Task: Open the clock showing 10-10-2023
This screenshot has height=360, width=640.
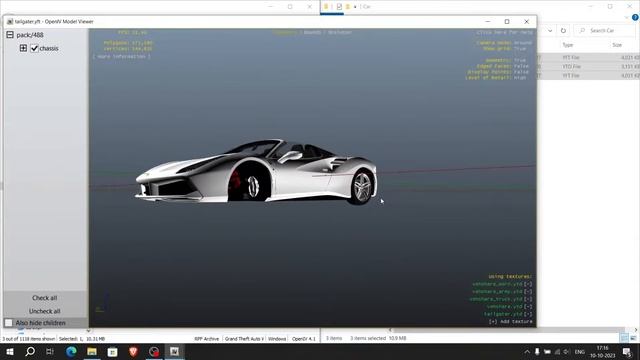Action: tap(602, 352)
